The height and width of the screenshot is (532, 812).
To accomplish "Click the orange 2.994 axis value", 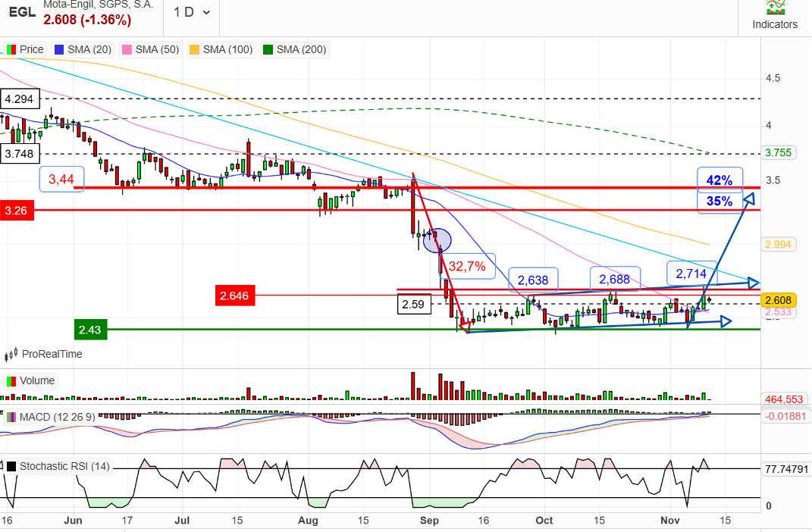I will 779,244.
